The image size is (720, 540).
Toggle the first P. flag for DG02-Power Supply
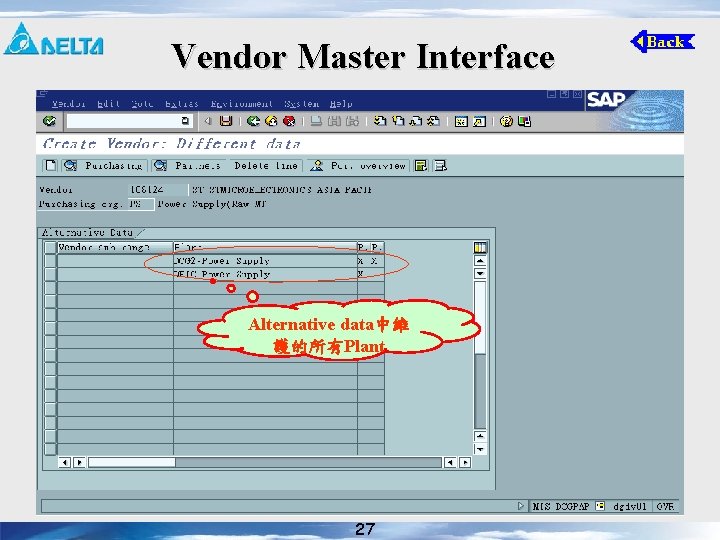tap(363, 261)
